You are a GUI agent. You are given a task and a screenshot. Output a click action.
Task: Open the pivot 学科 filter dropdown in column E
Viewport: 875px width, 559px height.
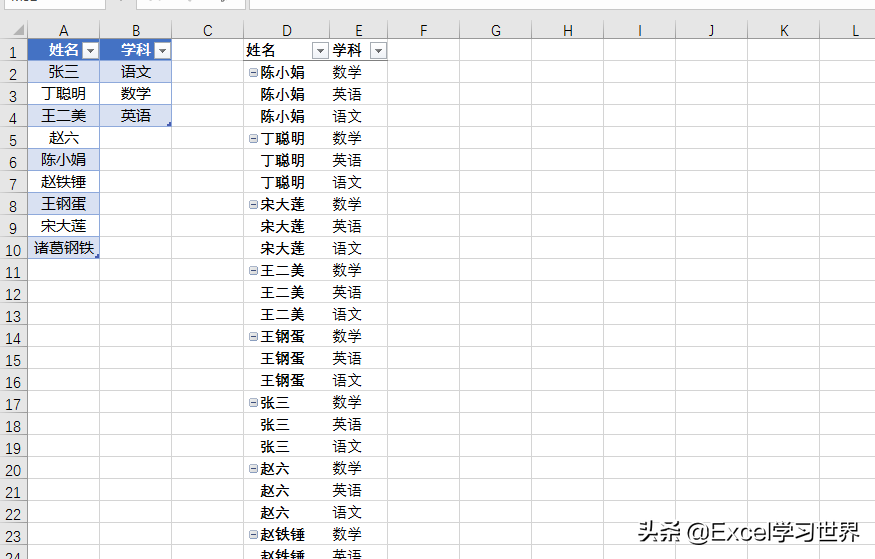(x=378, y=51)
